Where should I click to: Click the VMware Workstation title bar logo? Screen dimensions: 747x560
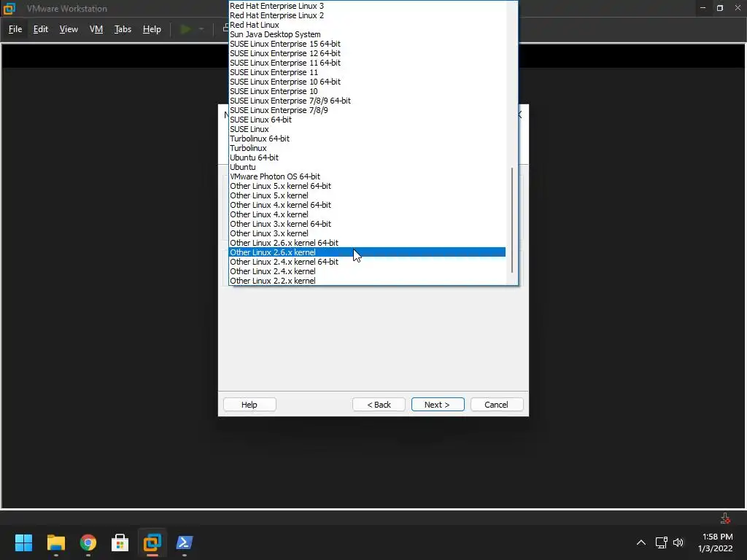point(9,9)
